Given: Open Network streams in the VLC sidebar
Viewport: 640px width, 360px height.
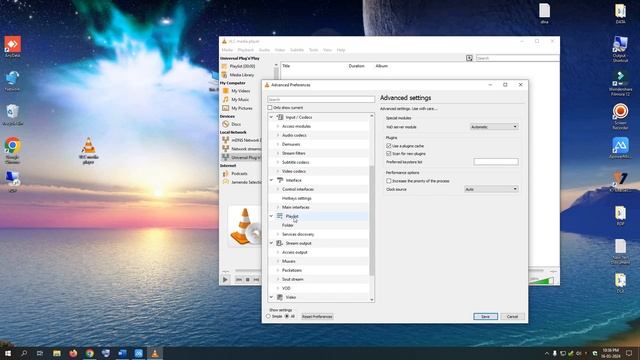Looking at the screenshot, I should pos(245,149).
